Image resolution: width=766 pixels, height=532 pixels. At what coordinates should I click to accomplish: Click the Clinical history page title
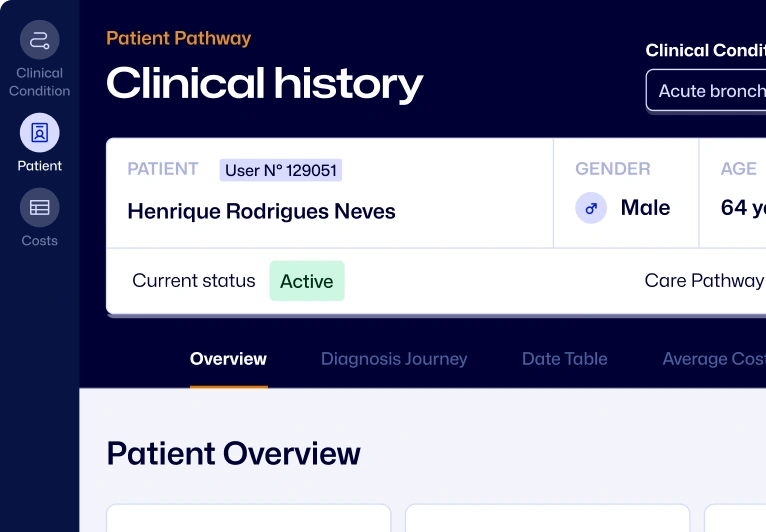click(x=265, y=84)
